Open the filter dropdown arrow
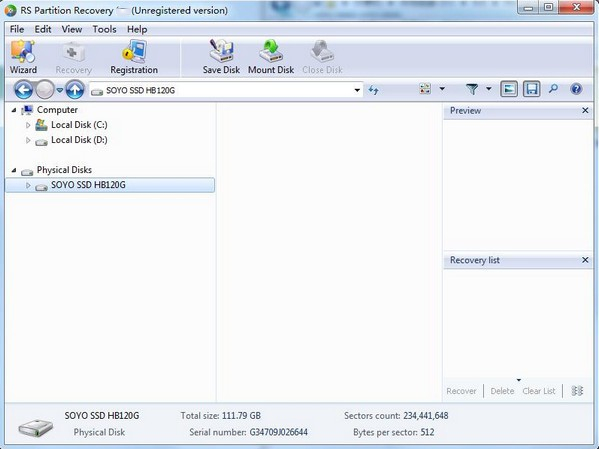Viewport: 599px width, 449px height. point(489,89)
